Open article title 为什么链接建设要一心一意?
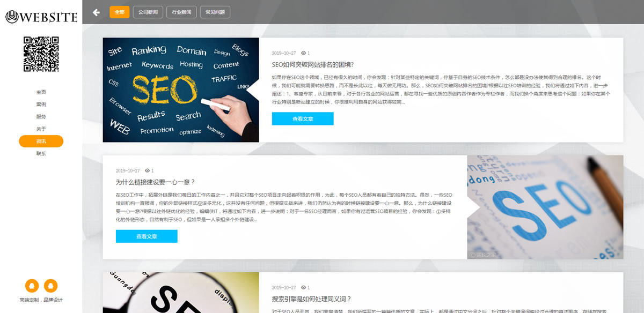This screenshot has width=644, height=313. 156,182
